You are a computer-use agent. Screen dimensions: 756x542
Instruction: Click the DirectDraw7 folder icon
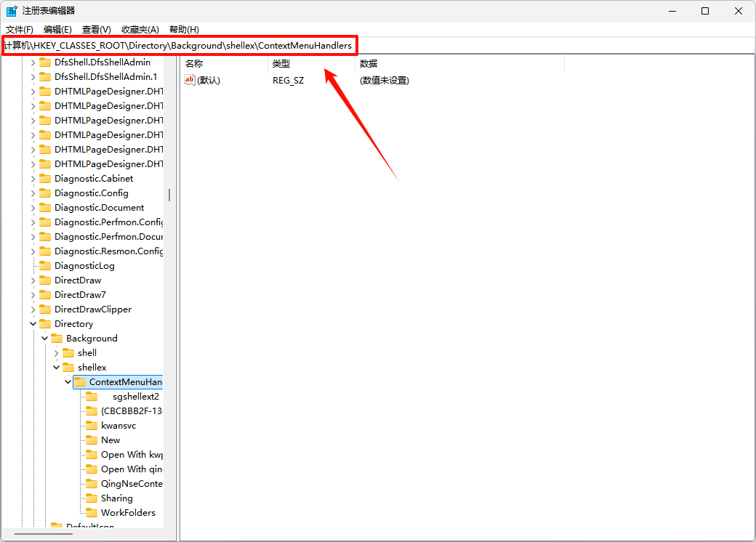pyautogui.click(x=45, y=295)
